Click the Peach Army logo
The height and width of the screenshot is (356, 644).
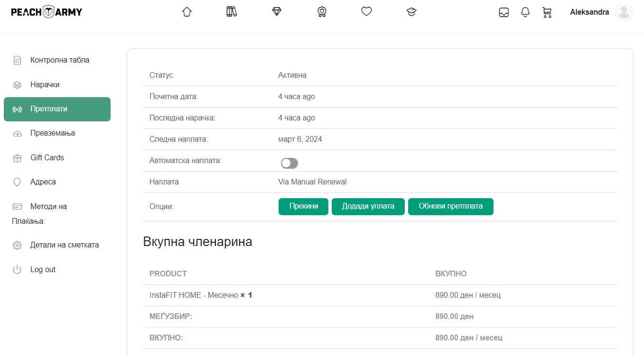click(x=47, y=12)
